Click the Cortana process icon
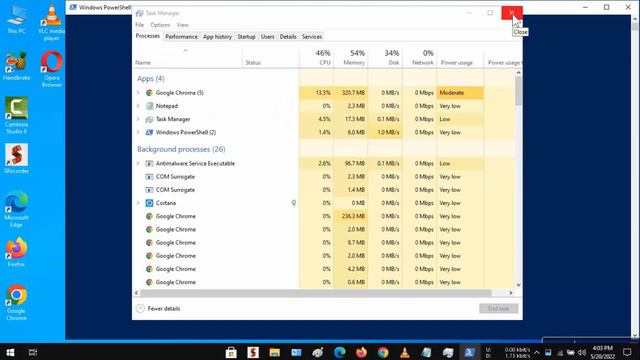 [x=149, y=203]
